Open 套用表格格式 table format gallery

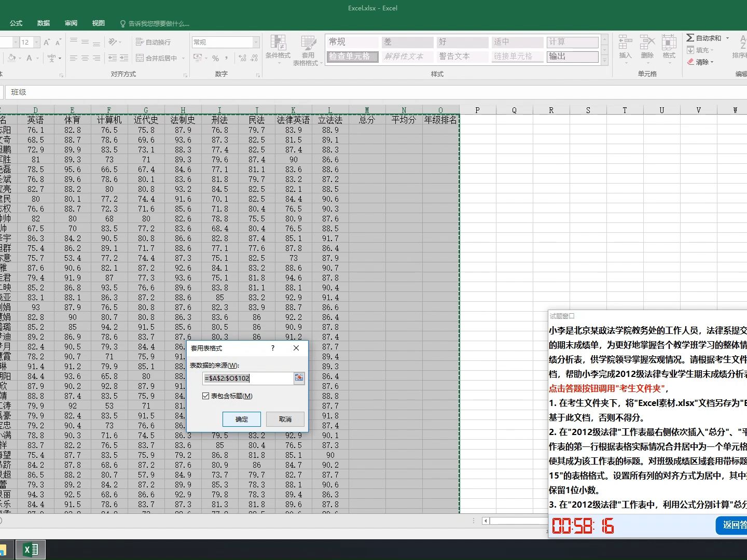[x=308, y=50]
